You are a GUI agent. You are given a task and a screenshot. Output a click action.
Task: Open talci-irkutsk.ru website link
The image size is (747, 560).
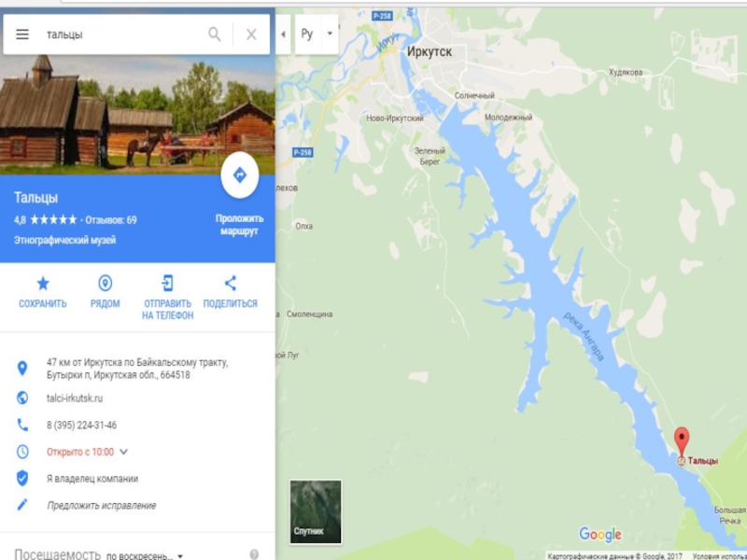point(75,399)
